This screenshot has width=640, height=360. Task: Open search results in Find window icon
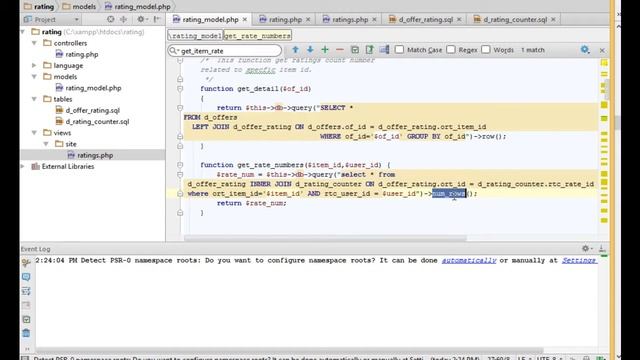pyautogui.click(x=369, y=50)
